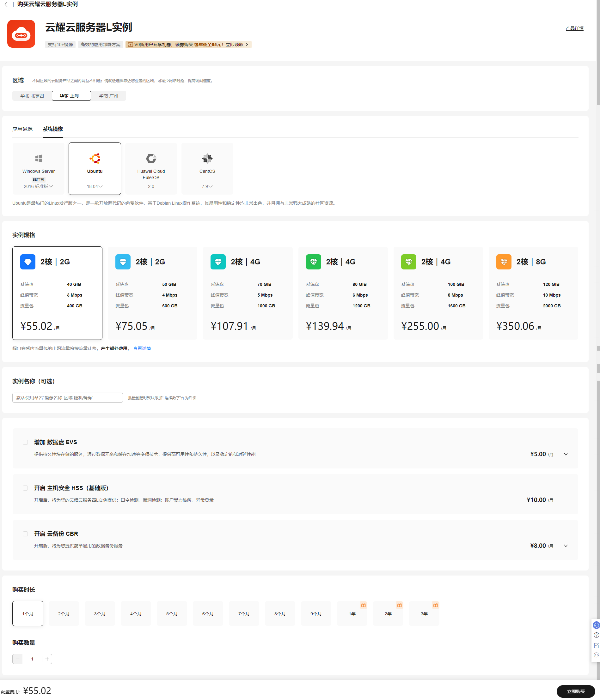The image size is (600, 700).
Task: Switch to the 应用镜像 tab
Action: click(x=23, y=129)
